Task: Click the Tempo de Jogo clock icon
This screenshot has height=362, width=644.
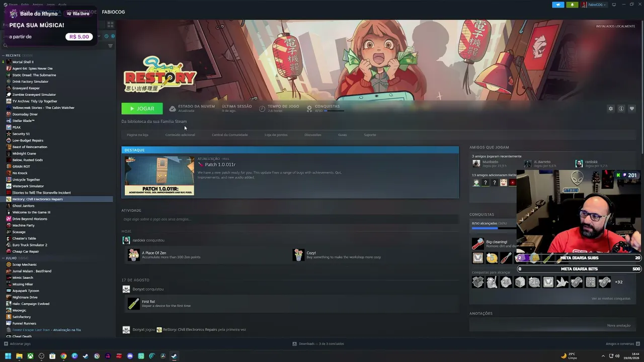Action: [x=262, y=109]
